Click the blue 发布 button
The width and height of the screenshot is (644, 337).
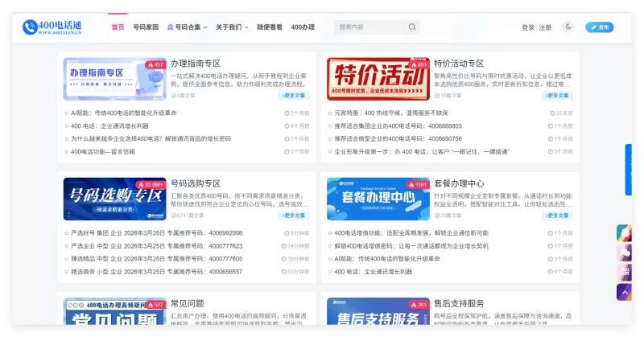coord(599,27)
